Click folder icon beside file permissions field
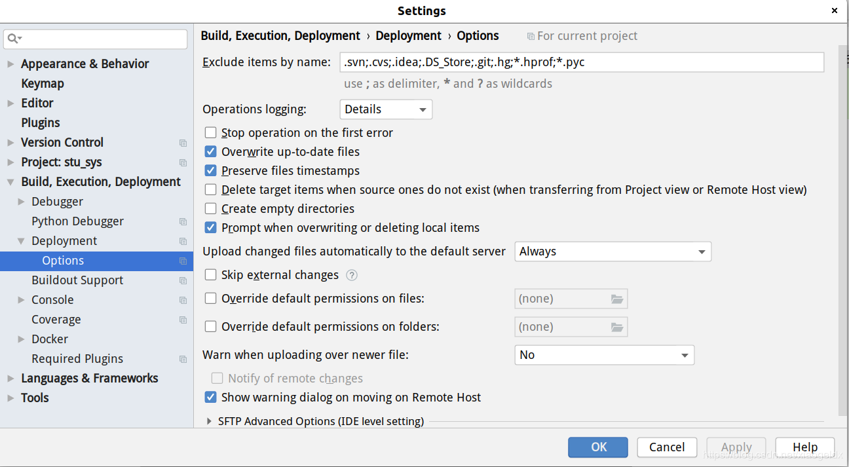 tap(617, 299)
